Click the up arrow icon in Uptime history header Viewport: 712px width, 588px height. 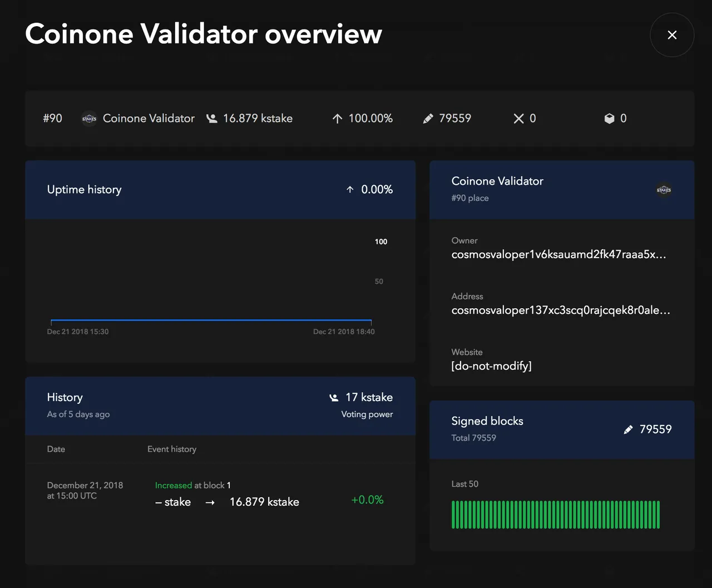tap(350, 190)
